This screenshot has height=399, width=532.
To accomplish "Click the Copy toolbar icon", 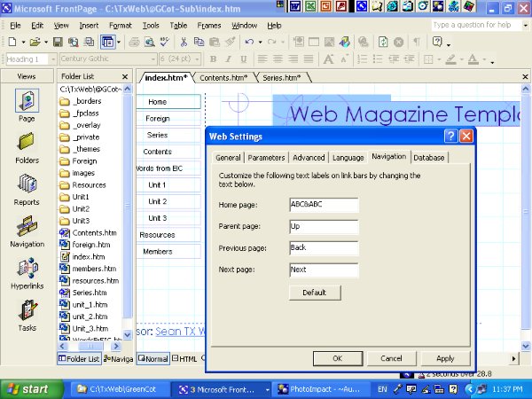I will pos(199,42).
